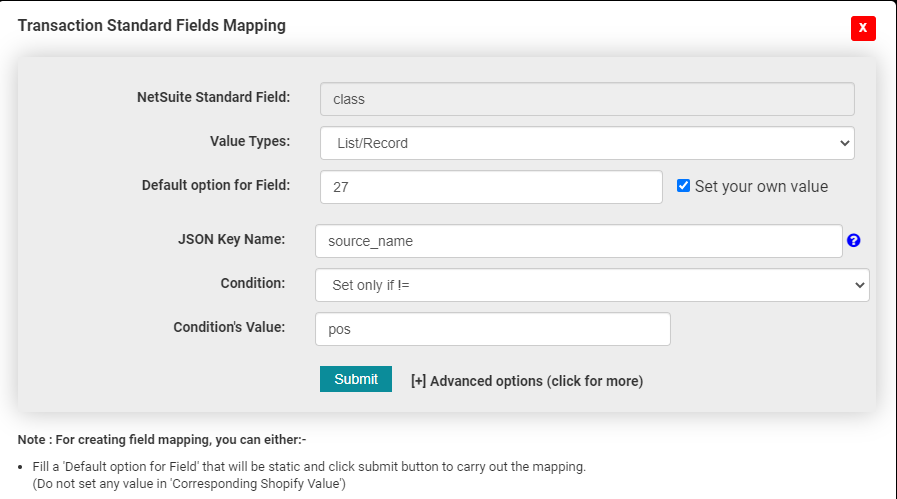Expand the Condition dropdown showing 'Set only if !='
The height and width of the screenshot is (499, 897).
(592, 285)
